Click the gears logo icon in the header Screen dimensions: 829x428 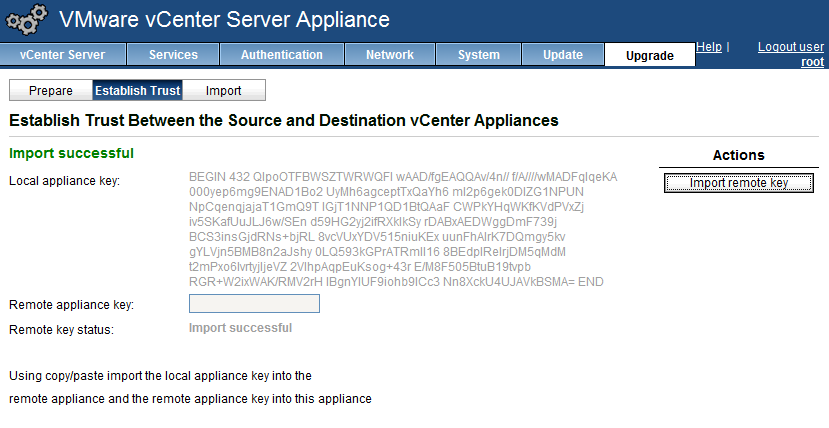coord(27,20)
